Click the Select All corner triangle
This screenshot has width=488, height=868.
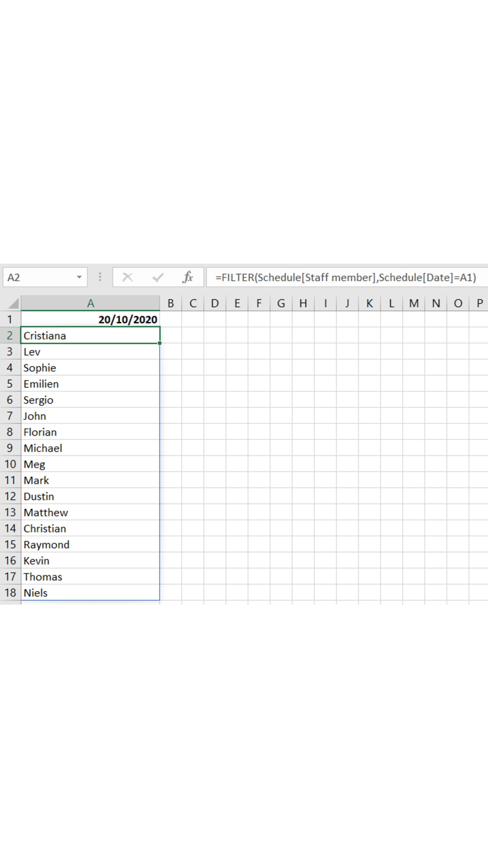pos(13,303)
